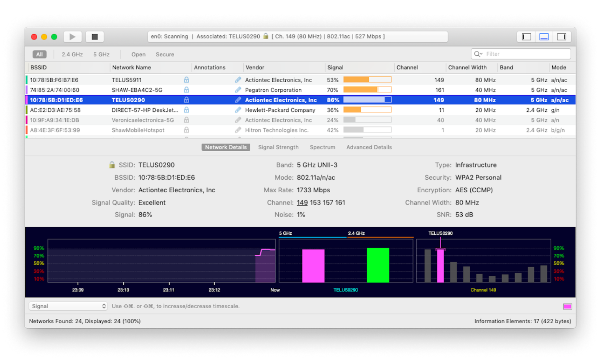Select the SHAW-EBA4C2-5G network row
Viewport: 599px width, 364px height.
(x=300, y=90)
